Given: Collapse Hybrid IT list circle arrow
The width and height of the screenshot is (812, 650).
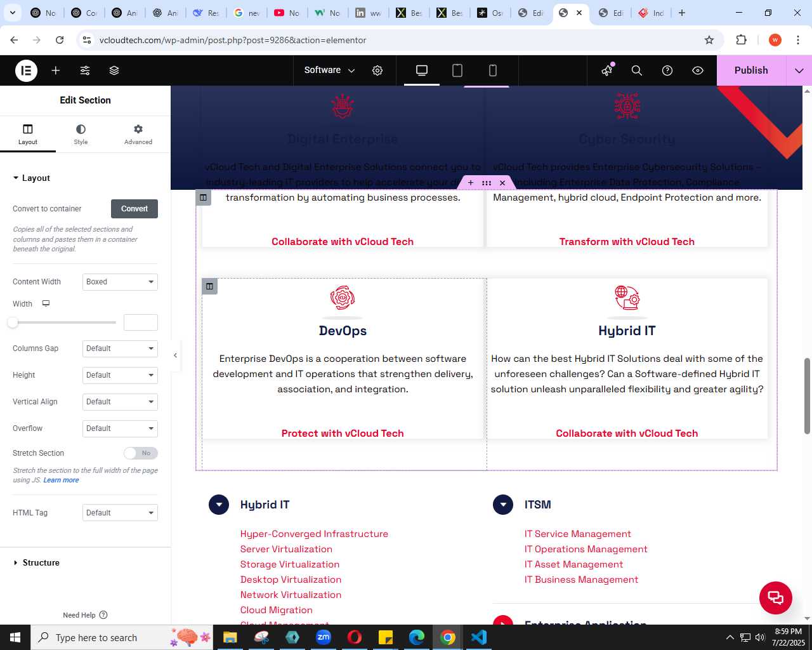Looking at the screenshot, I should pyautogui.click(x=219, y=505).
